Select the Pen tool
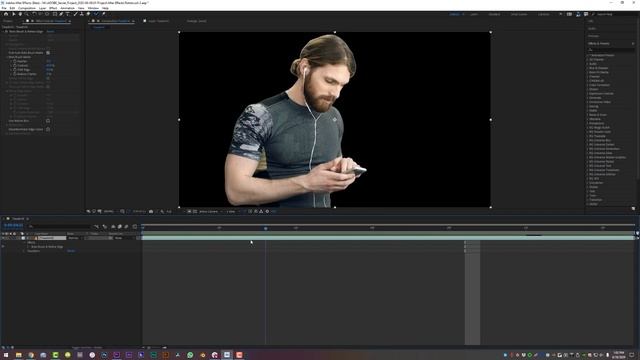The image size is (640, 360). tap(61, 14)
